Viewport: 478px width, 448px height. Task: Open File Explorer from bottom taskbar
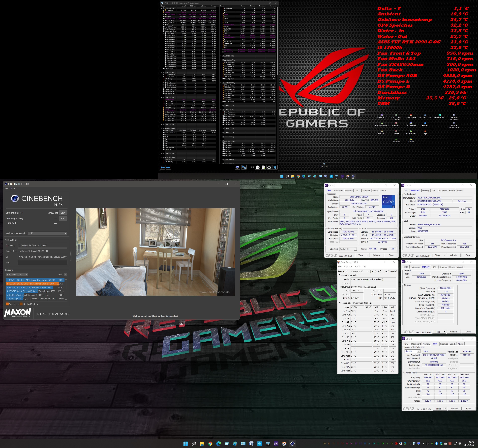coord(202,443)
